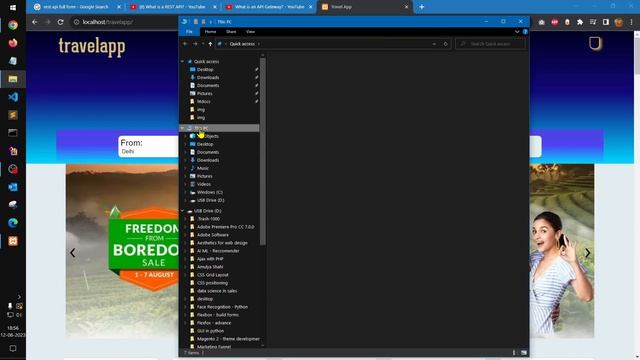Open the data science in sales folder
Image resolution: width=640 pixels, height=360 pixels.
pos(217,291)
